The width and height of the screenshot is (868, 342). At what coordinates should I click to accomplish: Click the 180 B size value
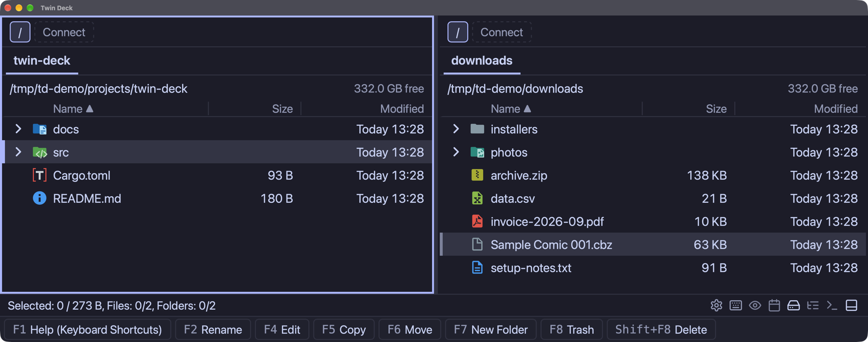click(x=277, y=198)
